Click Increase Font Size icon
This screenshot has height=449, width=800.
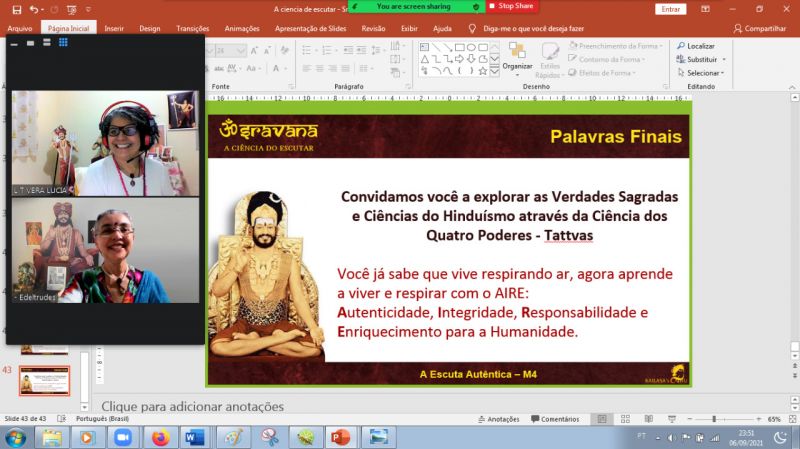pyautogui.click(x=254, y=51)
